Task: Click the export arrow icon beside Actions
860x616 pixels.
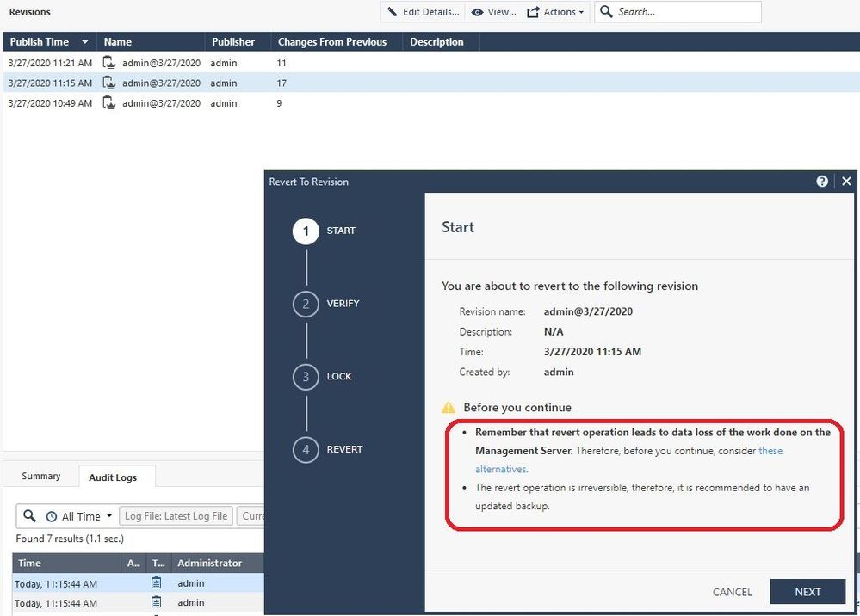Action: coord(533,12)
